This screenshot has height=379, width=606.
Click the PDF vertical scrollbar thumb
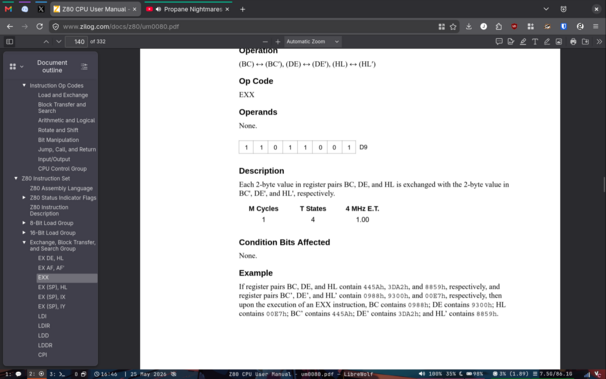[x=604, y=184]
